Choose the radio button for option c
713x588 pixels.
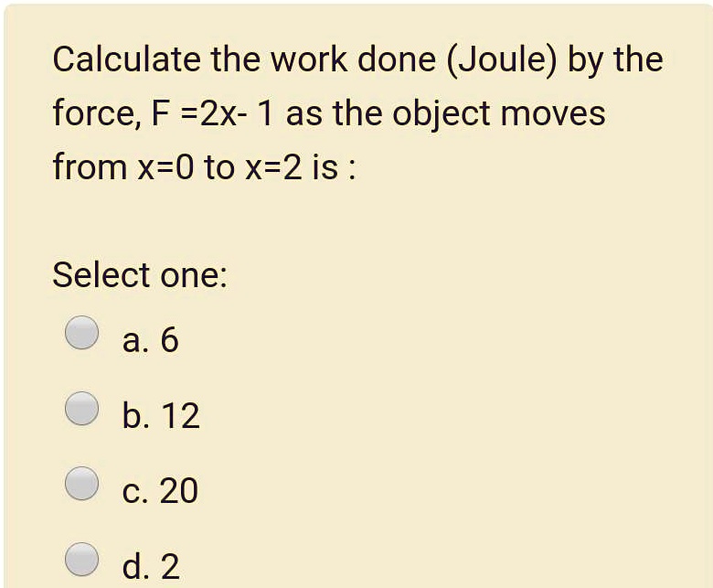(x=82, y=484)
